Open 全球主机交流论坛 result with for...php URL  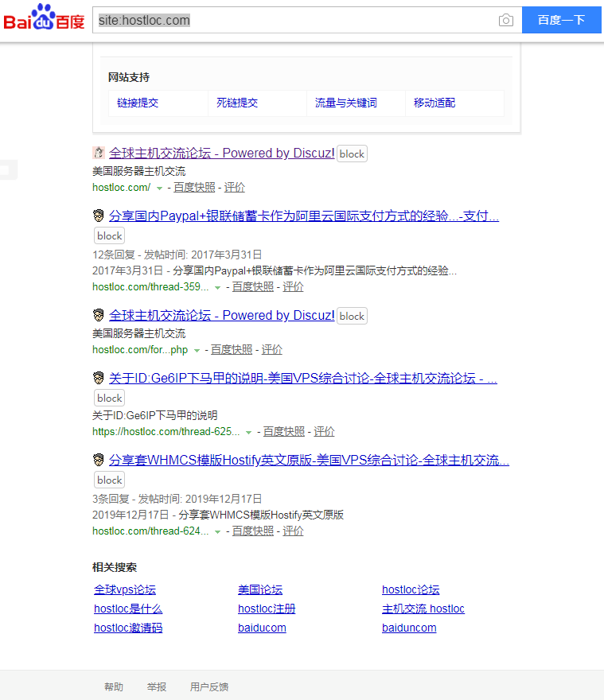coord(221,316)
